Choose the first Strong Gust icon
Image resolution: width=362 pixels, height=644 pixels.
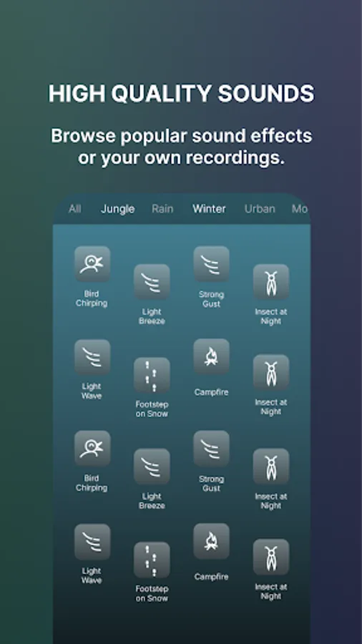[x=211, y=263]
